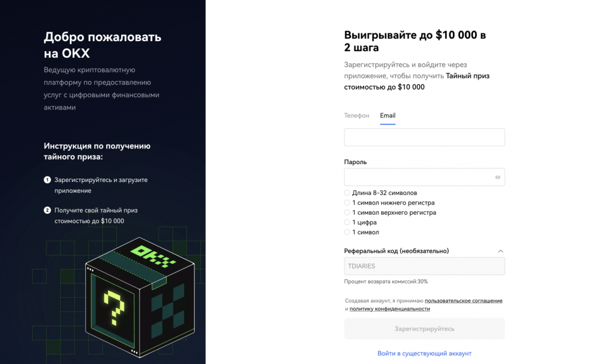The width and height of the screenshot is (611, 364).
Task: Open пользовательское соглашение link
Action: click(x=464, y=301)
